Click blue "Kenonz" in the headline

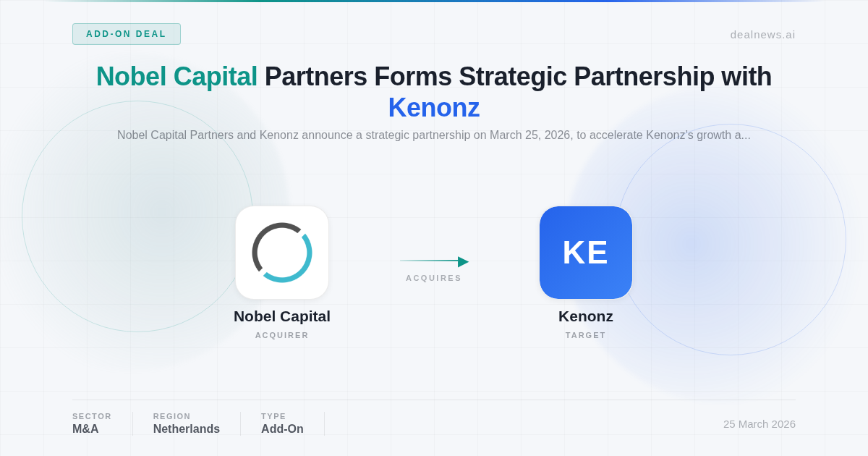point(434,108)
